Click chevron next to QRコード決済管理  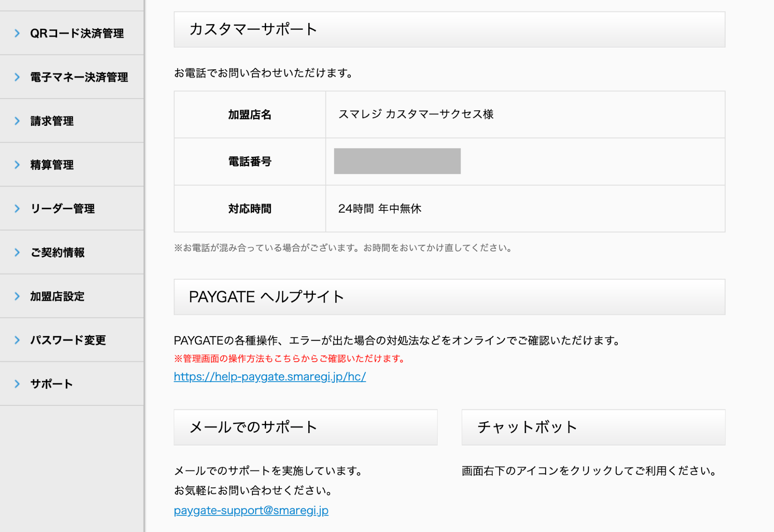17,33
